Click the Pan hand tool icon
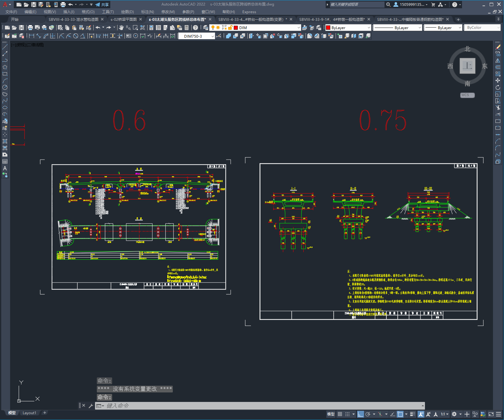This screenshot has height=420, width=504. 121,28
